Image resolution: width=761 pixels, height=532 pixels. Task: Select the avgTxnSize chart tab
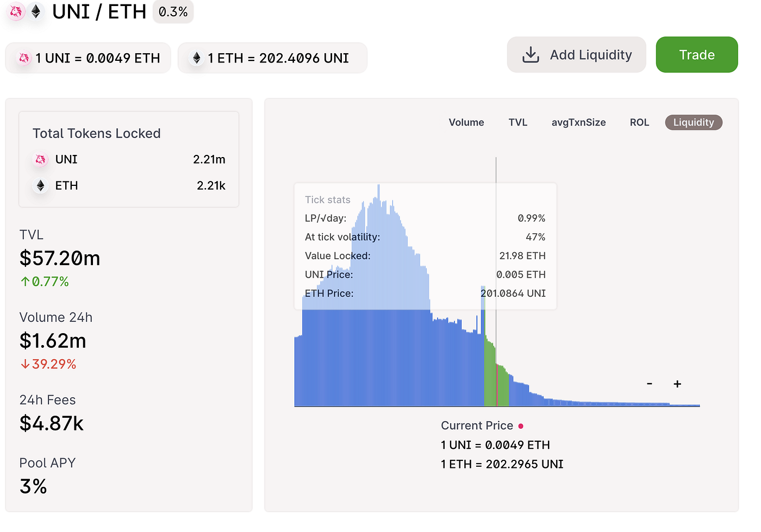(x=578, y=122)
